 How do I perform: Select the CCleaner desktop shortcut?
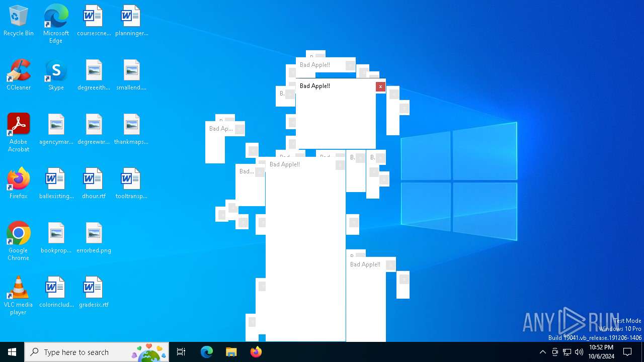tap(19, 75)
